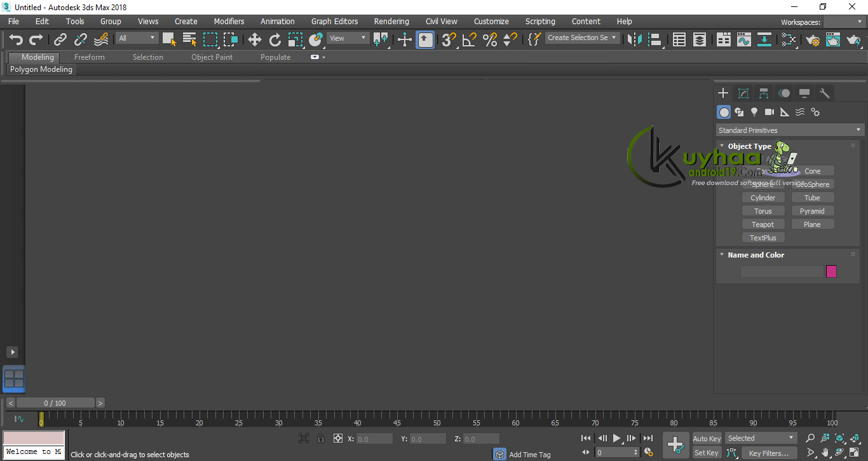868x461 pixels.
Task: Toggle Window/Crossing selection mode
Action: pyautogui.click(x=231, y=40)
